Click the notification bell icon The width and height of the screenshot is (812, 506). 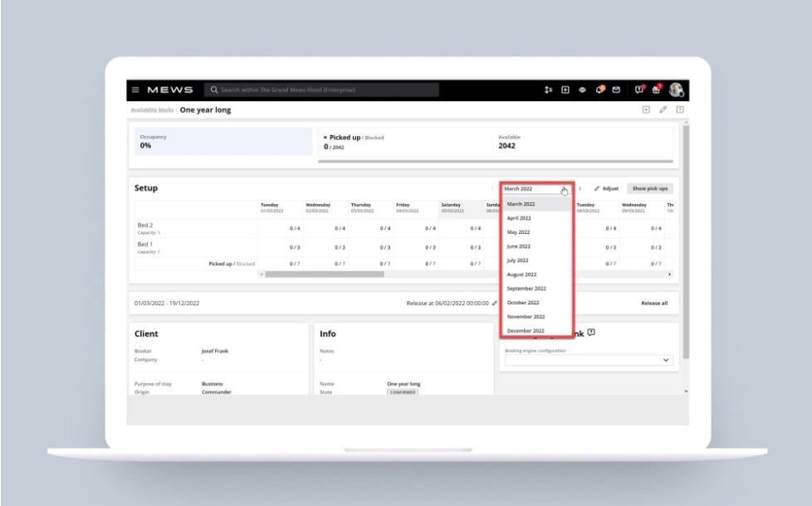coord(599,90)
